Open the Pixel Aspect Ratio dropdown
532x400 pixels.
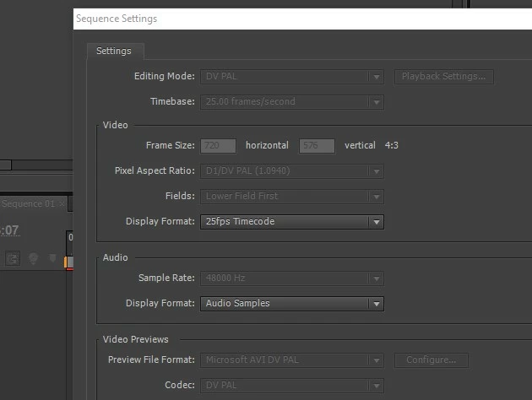pyautogui.click(x=292, y=171)
